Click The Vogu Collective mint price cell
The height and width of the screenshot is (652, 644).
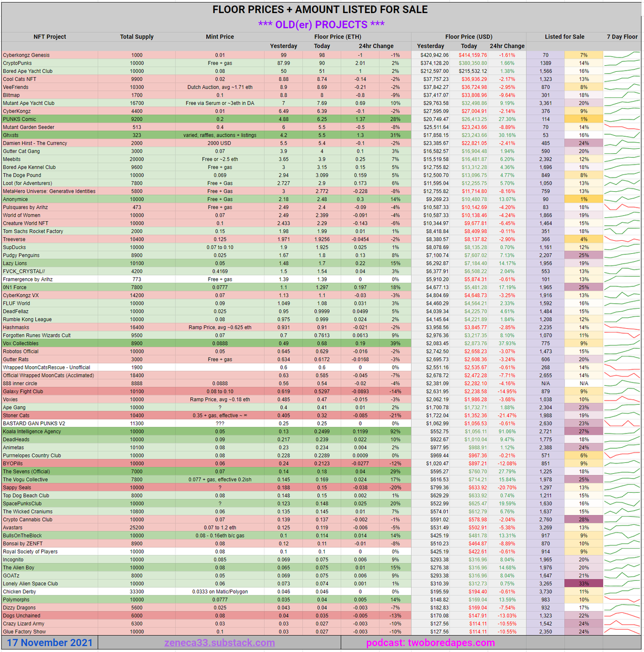(x=220, y=479)
